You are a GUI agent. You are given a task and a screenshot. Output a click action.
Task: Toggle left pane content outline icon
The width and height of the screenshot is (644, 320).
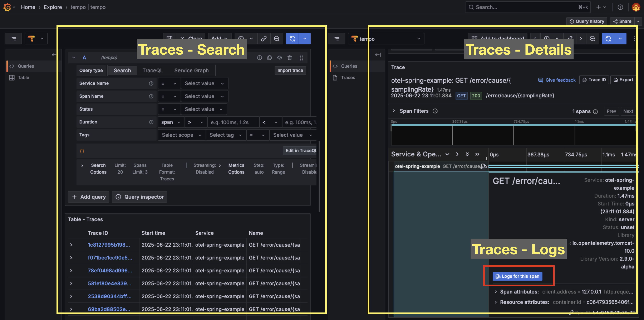(13, 38)
